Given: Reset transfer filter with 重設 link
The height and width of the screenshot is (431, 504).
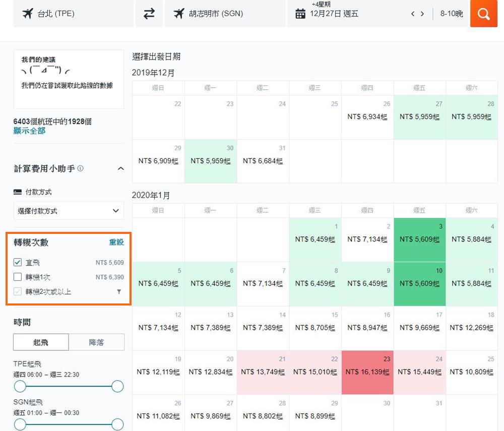Looking at the screenshot, I should click(116, 242).
